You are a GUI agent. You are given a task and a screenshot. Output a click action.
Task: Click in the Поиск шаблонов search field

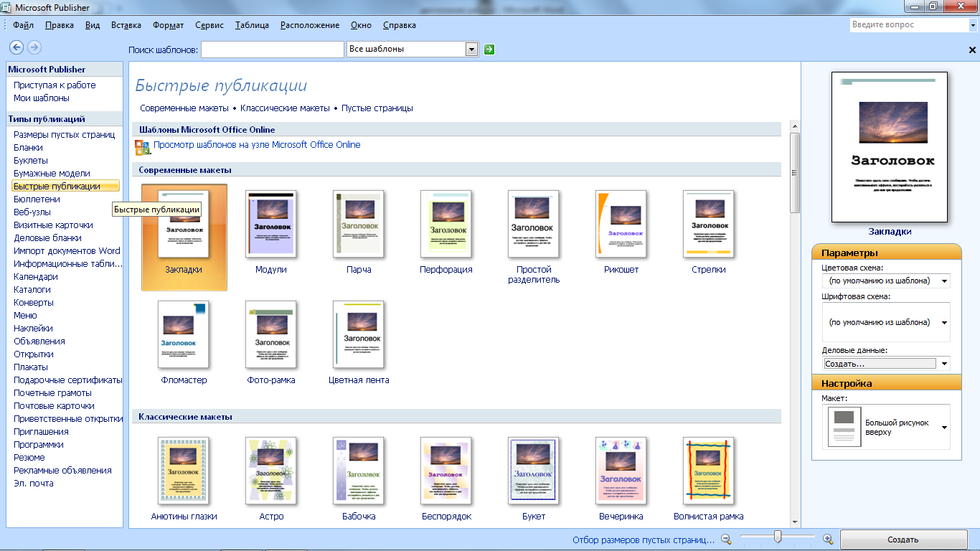pos(273,50)
